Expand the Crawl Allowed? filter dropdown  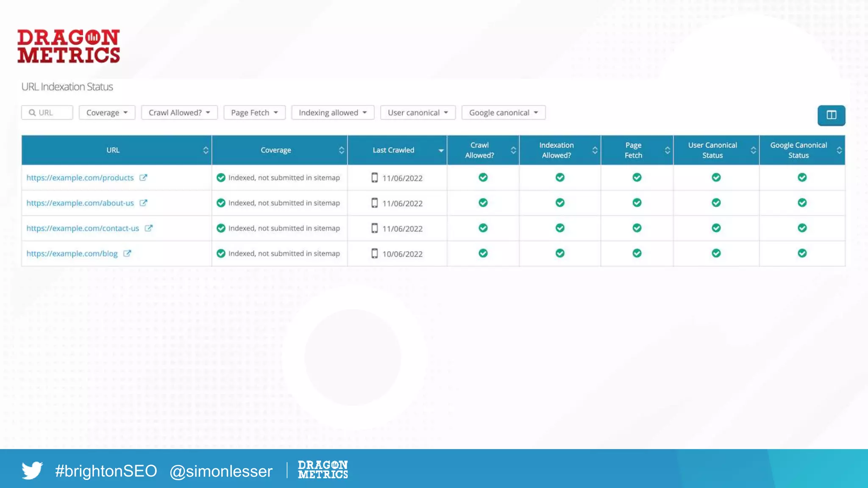(179, 113)
